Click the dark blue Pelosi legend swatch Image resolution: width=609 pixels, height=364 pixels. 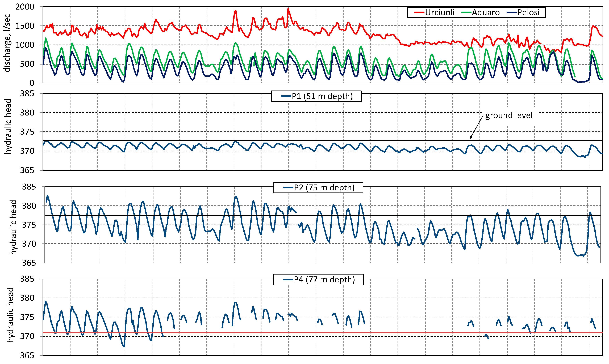click(x=512, y=12)
